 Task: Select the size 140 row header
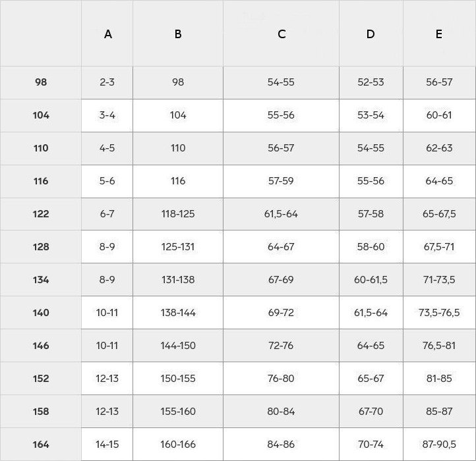point(41,313)
